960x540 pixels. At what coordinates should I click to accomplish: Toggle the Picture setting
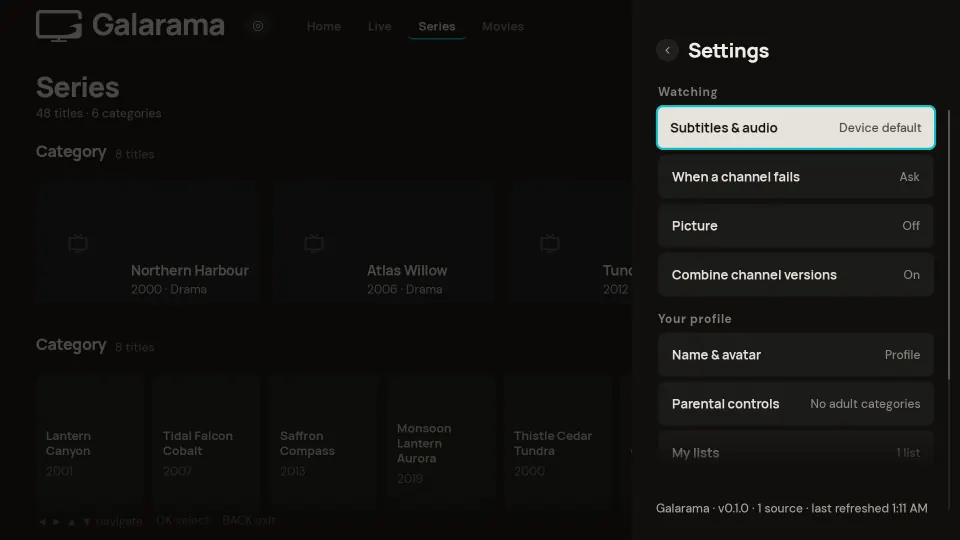pos(795,226)
